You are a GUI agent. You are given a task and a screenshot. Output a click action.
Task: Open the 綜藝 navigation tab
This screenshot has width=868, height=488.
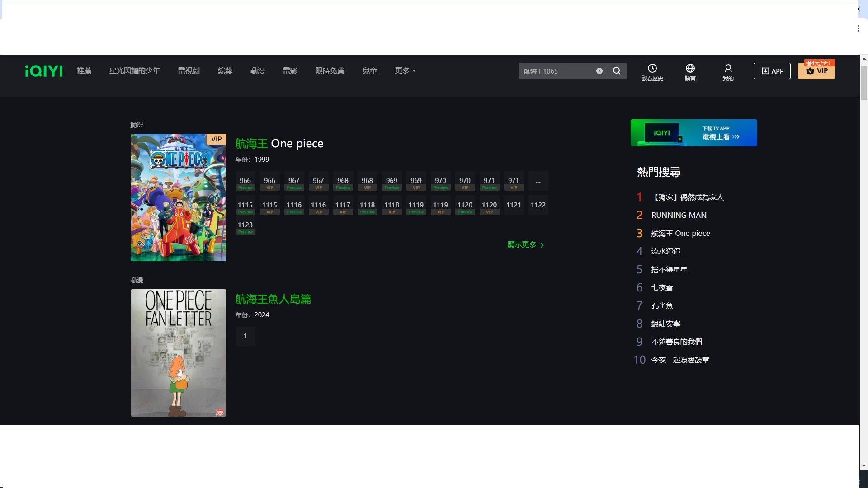(x=225, y=71)
